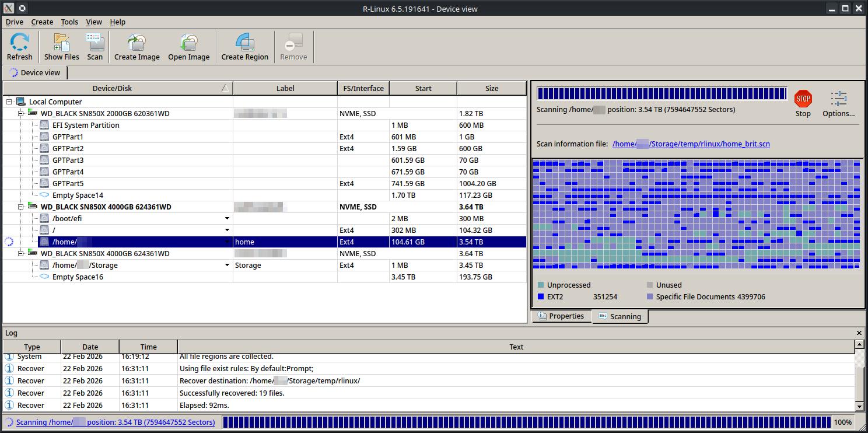Click the Local Computer icon in the tree
Screen dimensions: 868x433
[21, 102]
